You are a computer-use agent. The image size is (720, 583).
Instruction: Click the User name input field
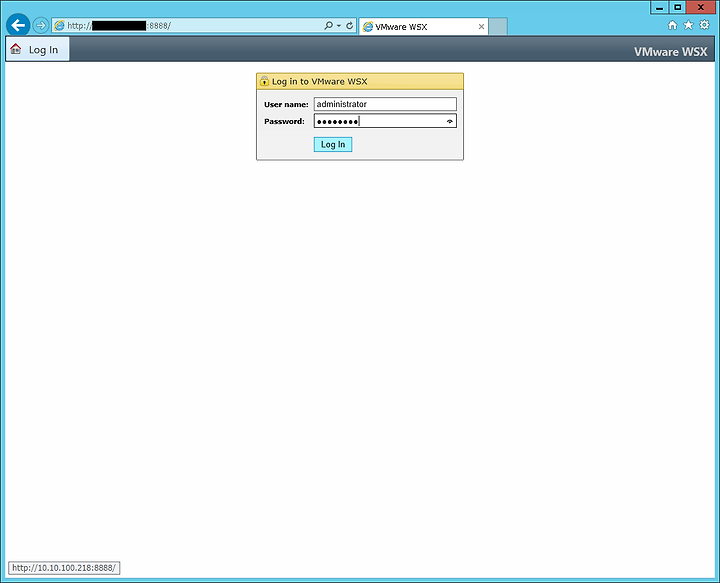tap(385, 104)
